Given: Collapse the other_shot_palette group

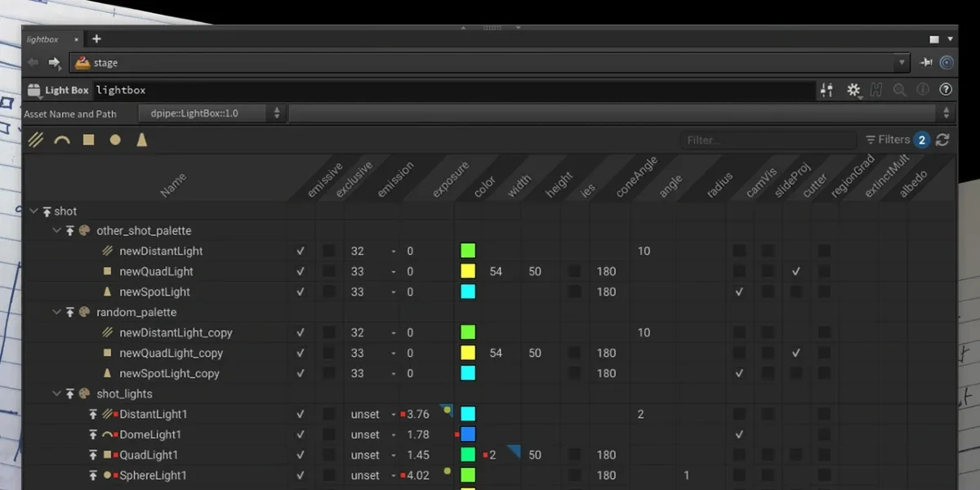Looking at the screenshot, I should 56,230.
